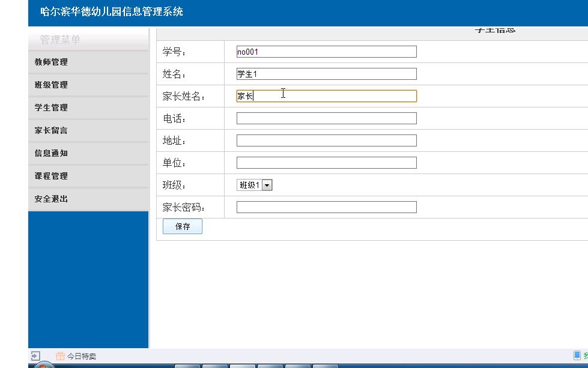This screenshot has height=368, width=588.
Task: Open the 班级 dropdown showing 班级1
Action: tap(254, 185)
